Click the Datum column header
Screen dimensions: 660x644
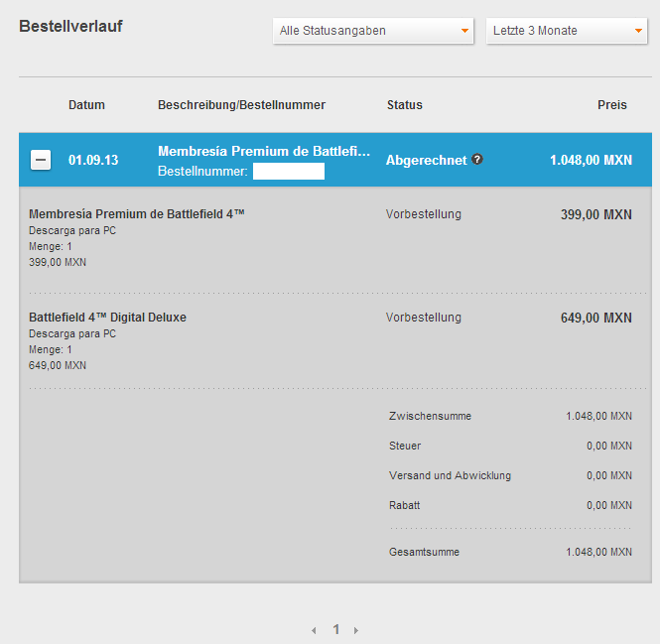(x=86, y=105)
